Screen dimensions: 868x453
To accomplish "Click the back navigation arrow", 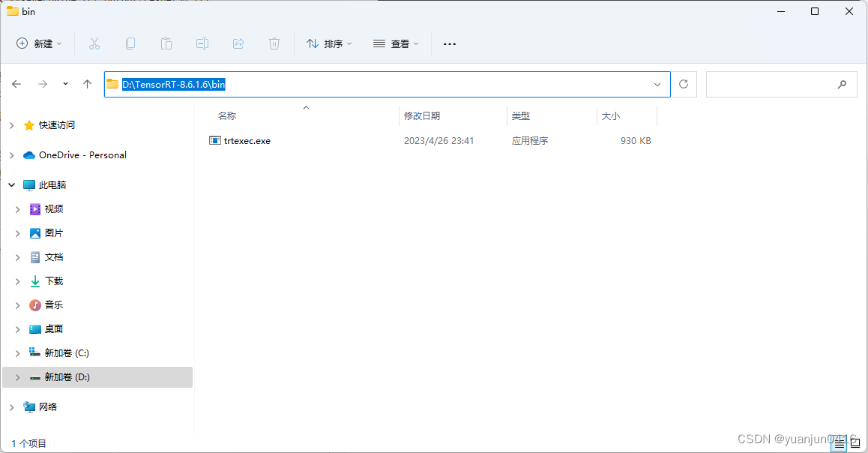I will tap(16, 84).
